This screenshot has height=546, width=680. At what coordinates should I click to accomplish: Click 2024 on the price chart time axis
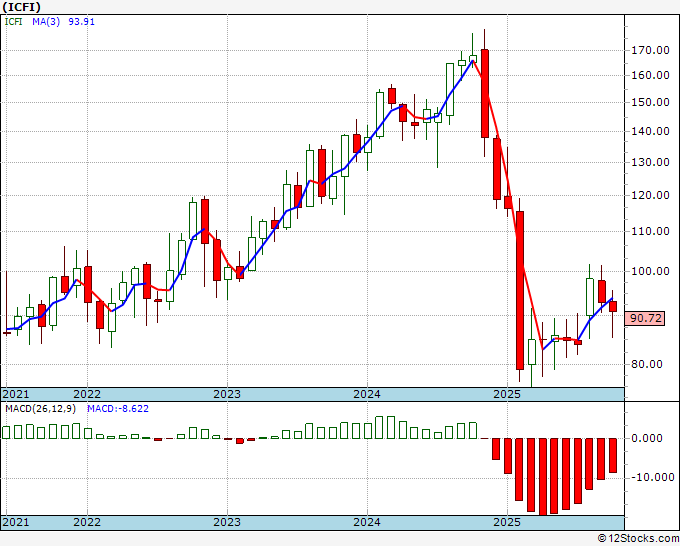[x=367, y=394]
